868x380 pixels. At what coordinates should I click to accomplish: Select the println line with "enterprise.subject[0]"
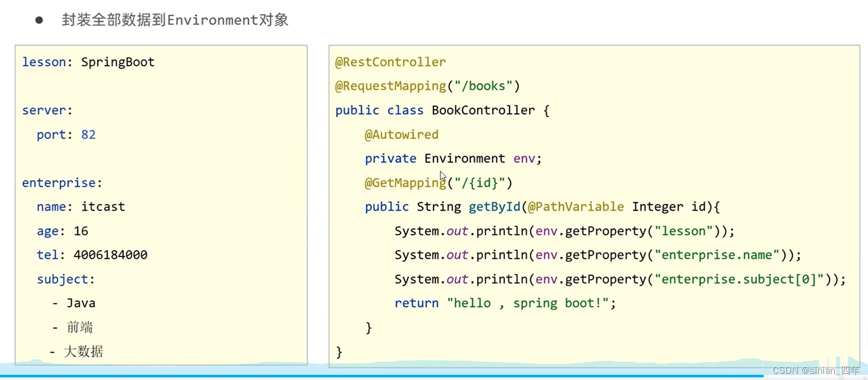point(620,279)
